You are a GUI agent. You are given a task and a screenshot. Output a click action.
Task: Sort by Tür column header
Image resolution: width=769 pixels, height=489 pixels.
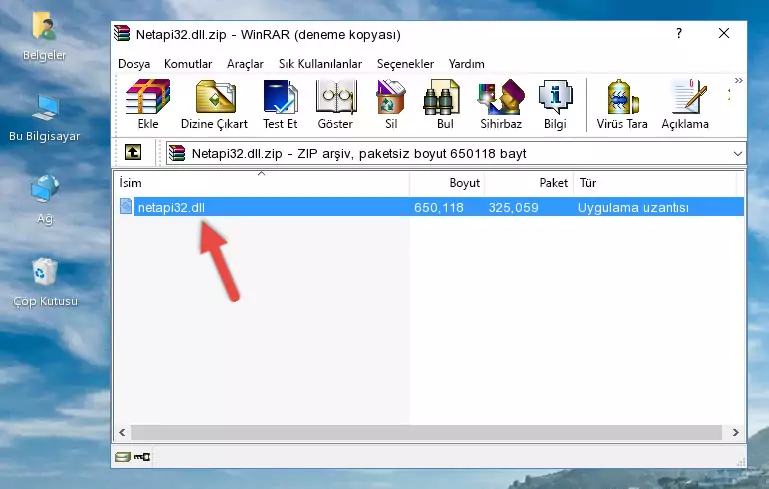click(655, 182)
